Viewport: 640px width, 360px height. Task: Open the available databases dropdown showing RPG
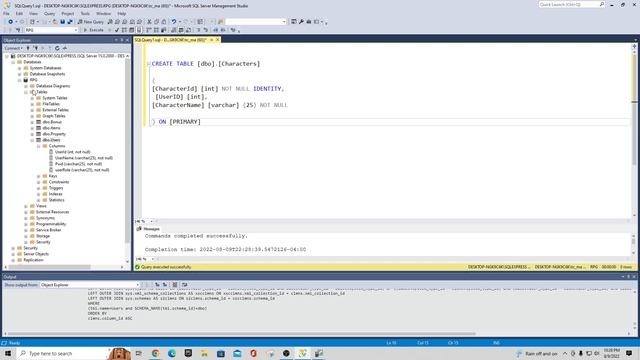tap(51, 30)
